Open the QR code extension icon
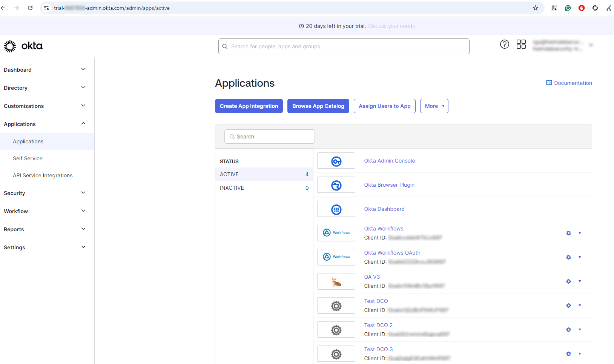 [554, 8]
